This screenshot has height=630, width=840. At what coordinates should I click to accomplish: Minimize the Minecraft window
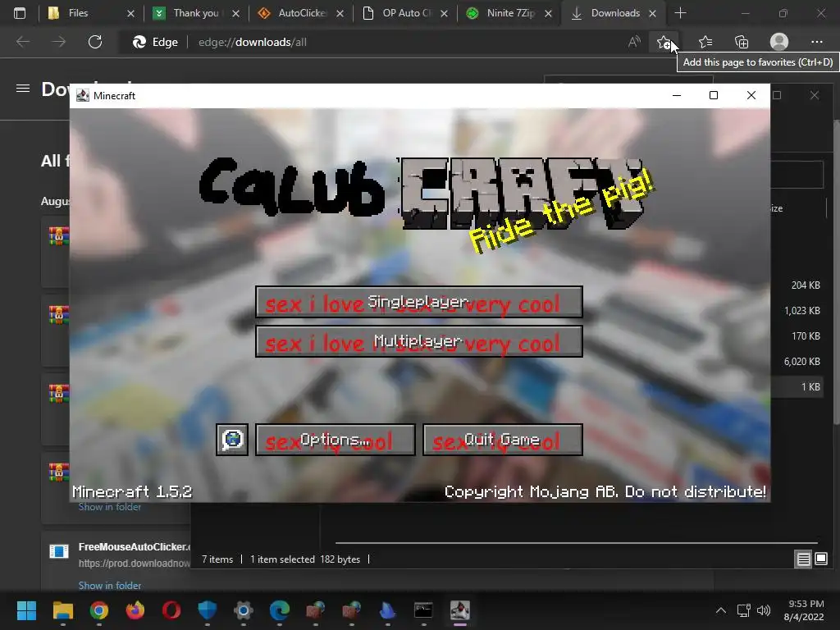(677, 95)
